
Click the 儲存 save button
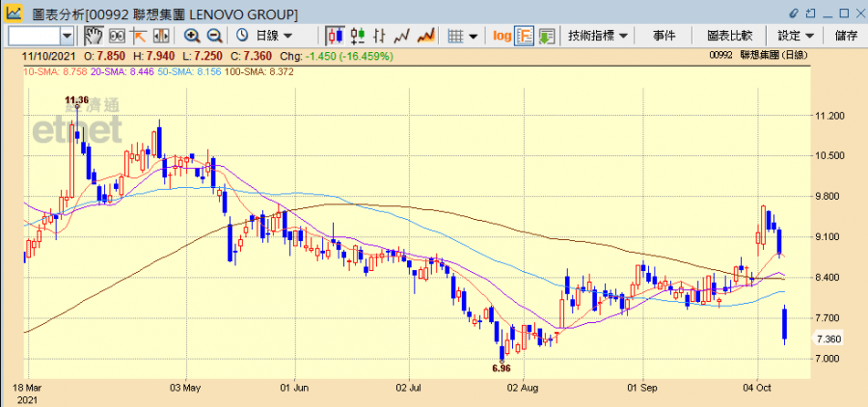click(846, 36)
